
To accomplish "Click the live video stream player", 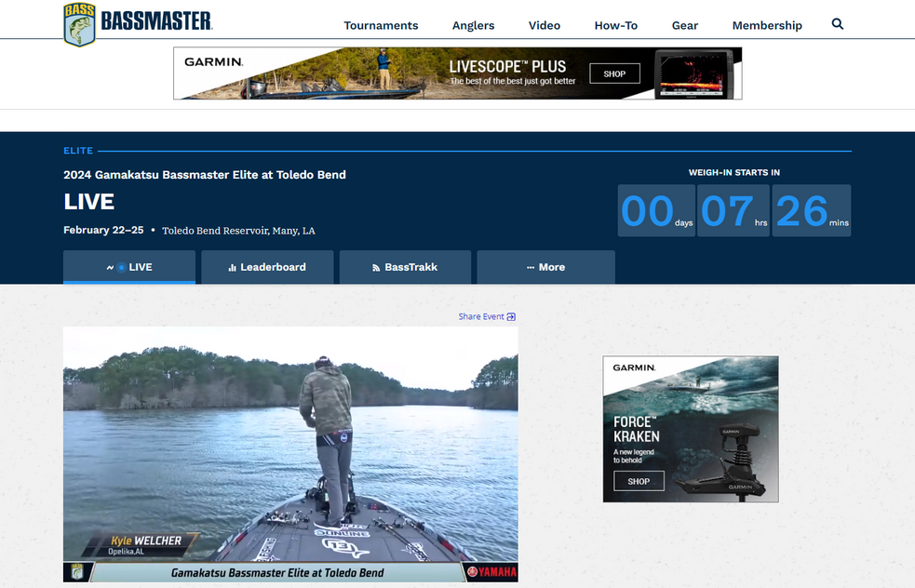I will click(290, 454).
